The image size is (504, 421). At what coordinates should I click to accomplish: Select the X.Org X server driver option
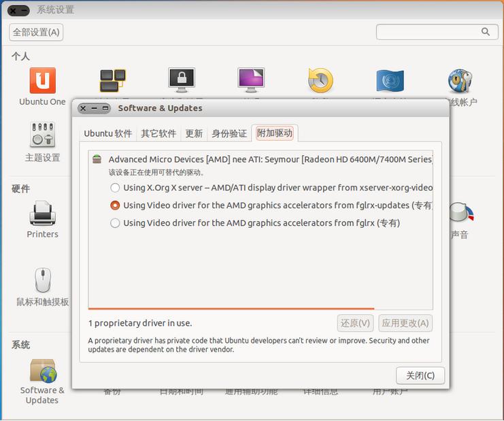pyautogui.click(x=115, y=188)
